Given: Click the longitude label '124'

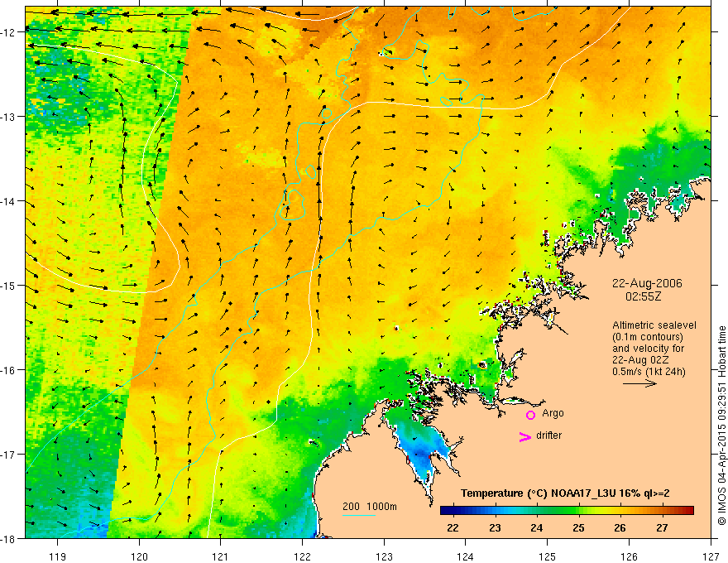Looking at the screenshot, I should [x=466, y=556].
